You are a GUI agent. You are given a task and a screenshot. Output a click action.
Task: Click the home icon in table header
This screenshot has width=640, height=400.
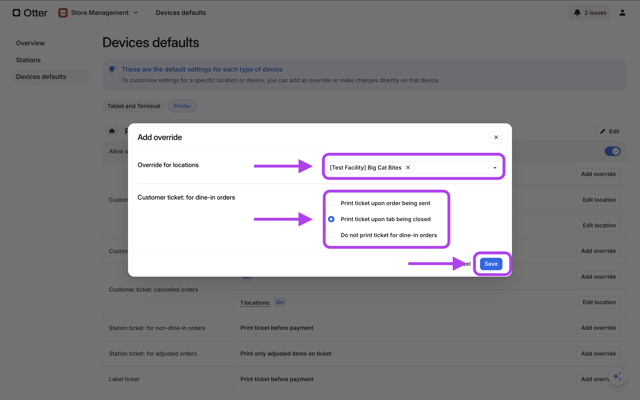(112, 131)
